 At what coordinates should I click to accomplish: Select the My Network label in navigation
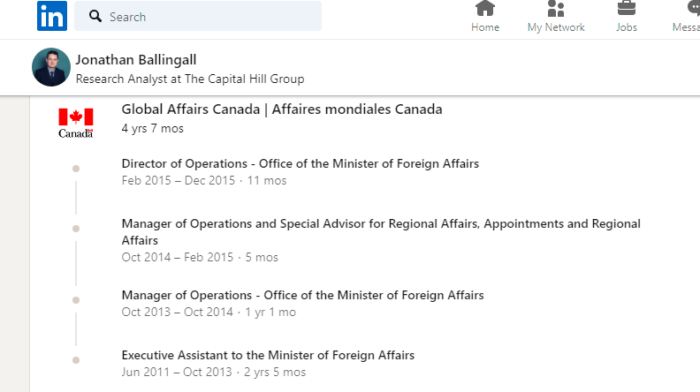556,27
